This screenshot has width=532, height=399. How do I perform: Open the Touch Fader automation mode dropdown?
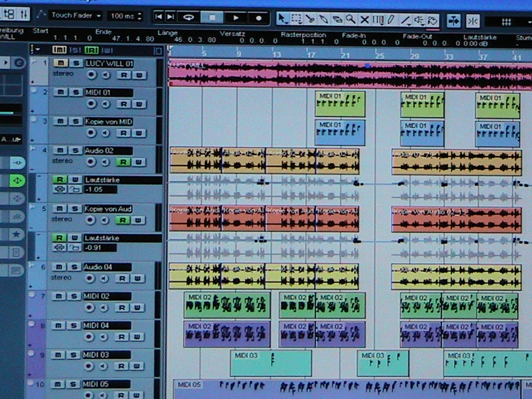[76, 16]
